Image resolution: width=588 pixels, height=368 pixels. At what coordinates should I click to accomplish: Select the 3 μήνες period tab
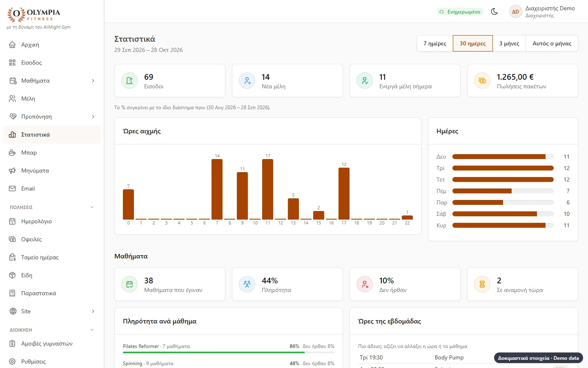pyautogui.click(x=509, y=43)
